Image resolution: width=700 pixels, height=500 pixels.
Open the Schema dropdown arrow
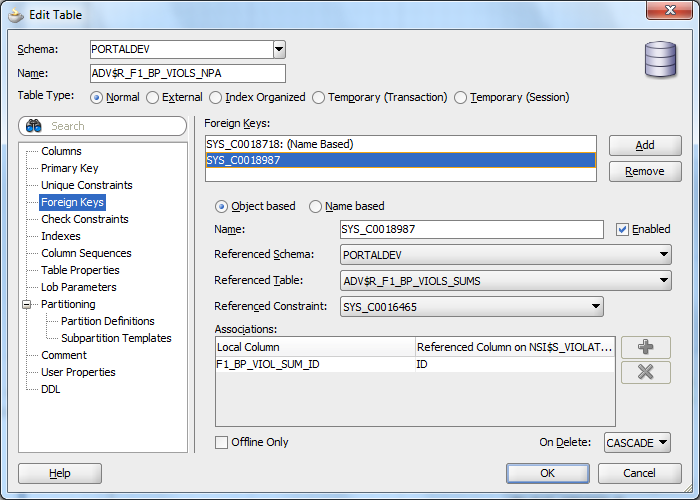[x=279, y=49]
